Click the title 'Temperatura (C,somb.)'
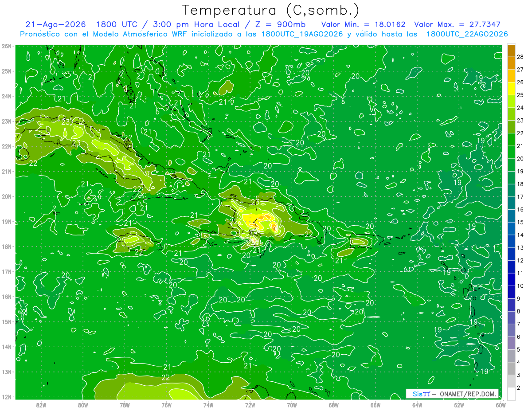The height and width of the screenshot is (411, 532). 271,10
